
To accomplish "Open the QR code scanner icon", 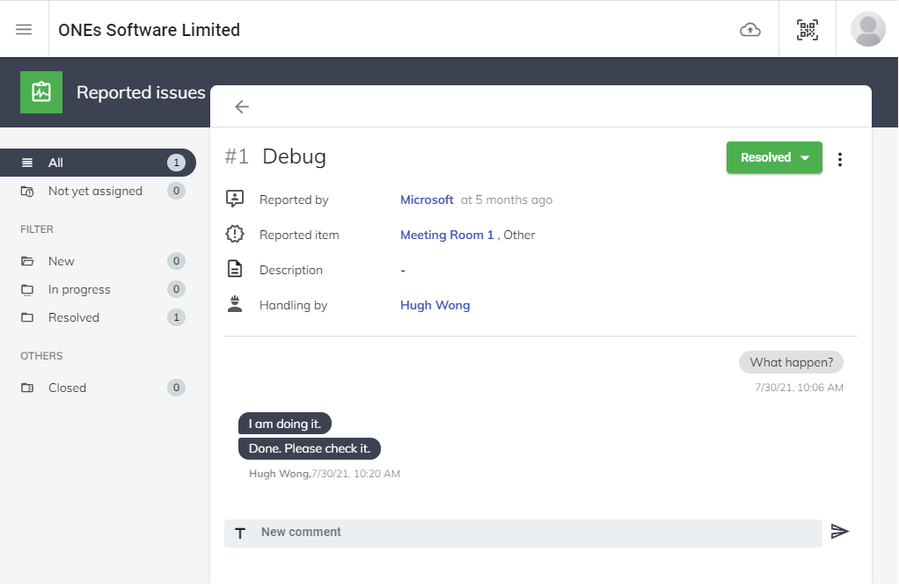I will (x=807, y=30).
